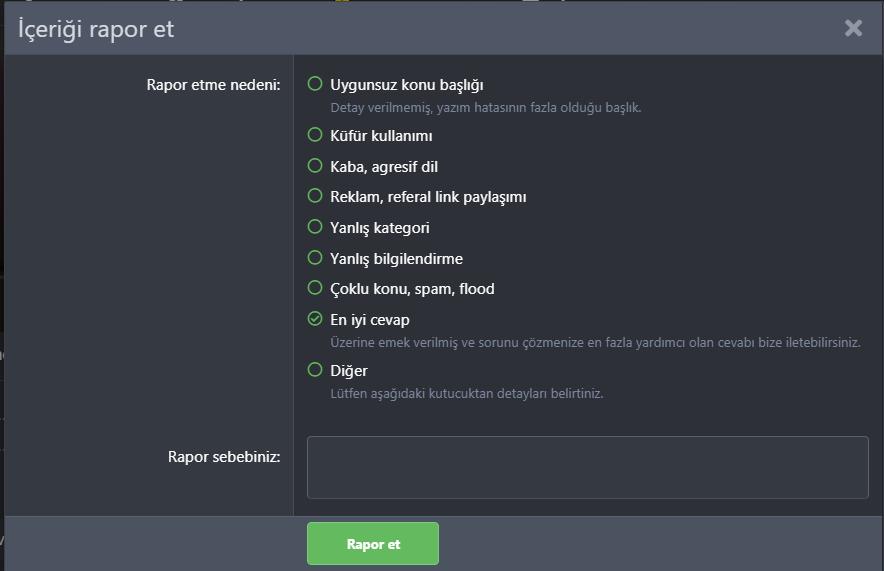Close the 'İçeriği rapor et' dialog
The width and height of the screenshot is (884, 571).
853,28
